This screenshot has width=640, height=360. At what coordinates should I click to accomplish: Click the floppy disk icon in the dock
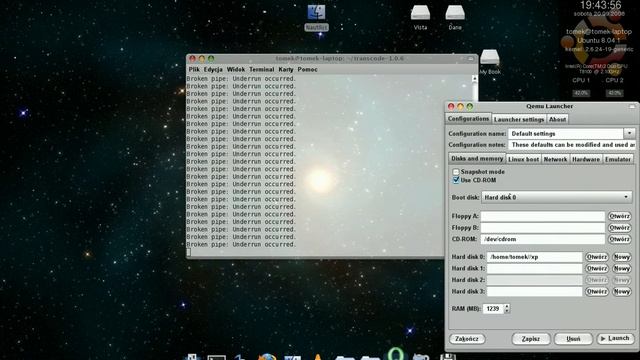click(x=448, y=357)
